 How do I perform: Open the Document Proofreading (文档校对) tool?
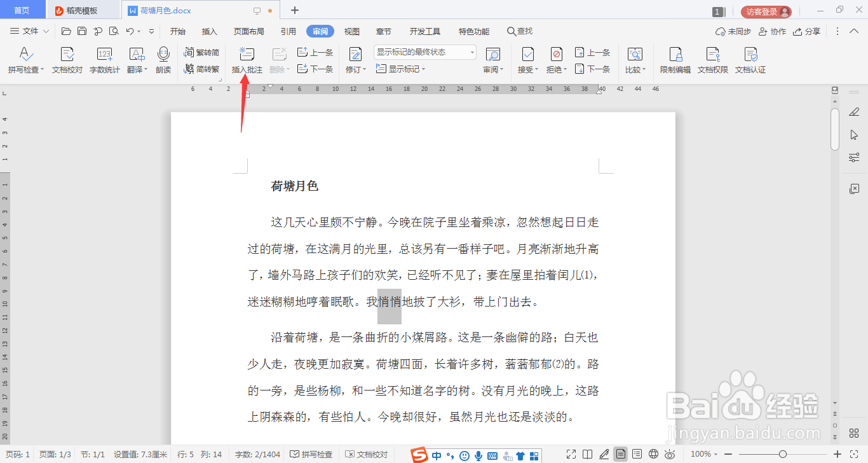pos(67,61)
